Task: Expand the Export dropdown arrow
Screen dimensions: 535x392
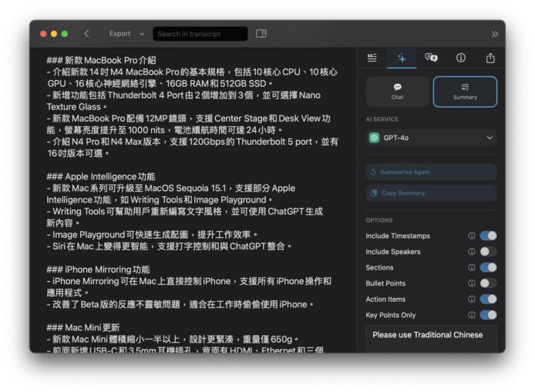Action: click(142, 34)
